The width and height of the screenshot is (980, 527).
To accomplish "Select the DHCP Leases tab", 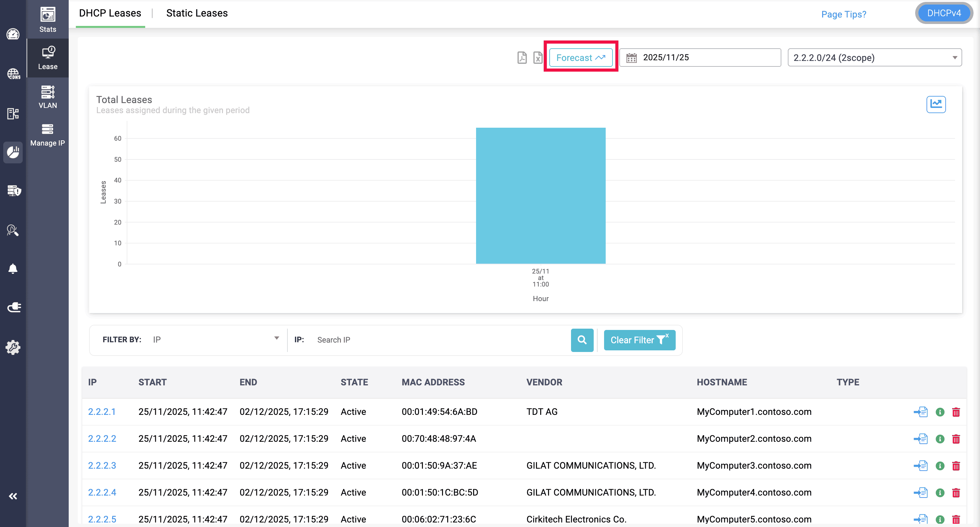I will tap(110, 13).
